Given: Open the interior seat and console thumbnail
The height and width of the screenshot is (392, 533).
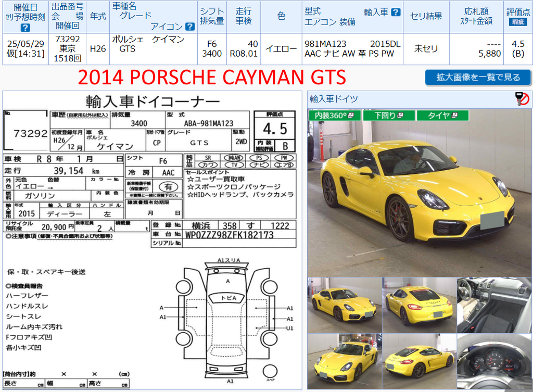Looking at the screenshot, I should point(494,305).
